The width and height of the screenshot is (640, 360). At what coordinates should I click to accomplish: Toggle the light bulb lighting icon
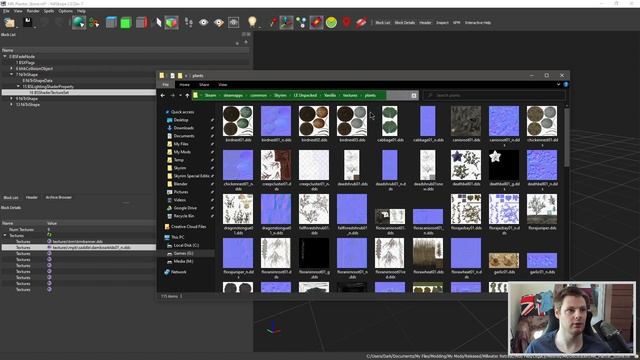pyautogui.click(x=252, y=22)
